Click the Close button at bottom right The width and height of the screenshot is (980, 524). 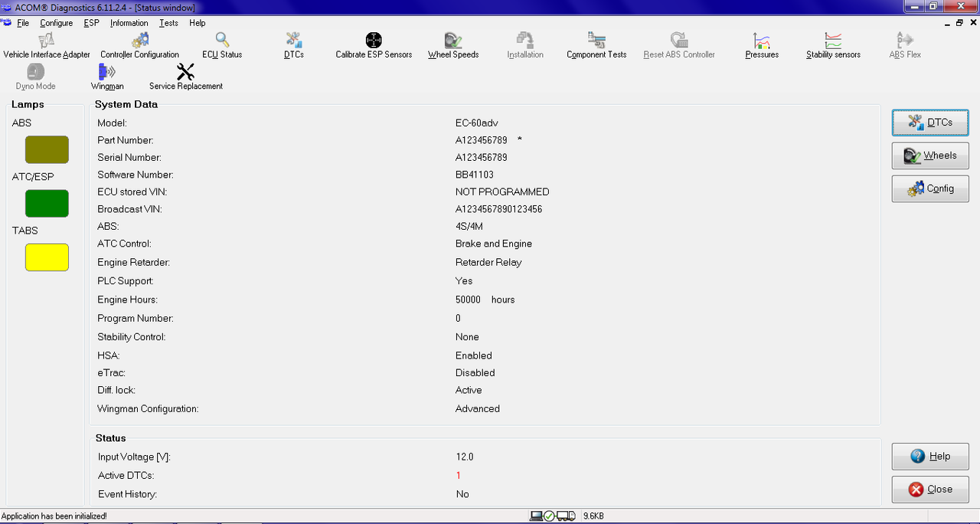tap(930, 490)
